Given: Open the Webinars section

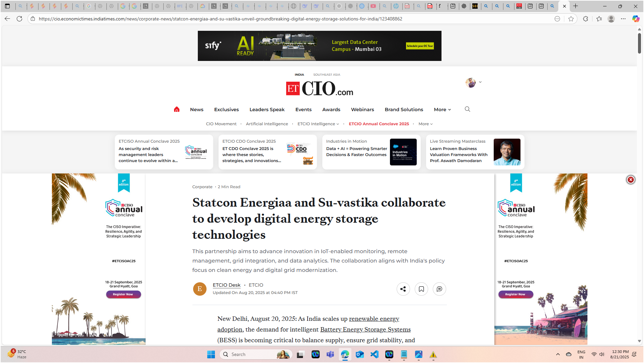Looking at the screenshot, I should (363, 110).
